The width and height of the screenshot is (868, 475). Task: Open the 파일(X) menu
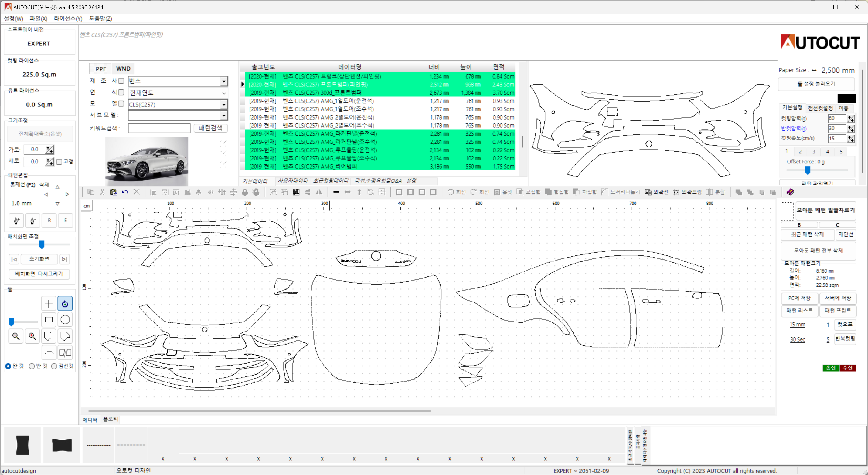tap(39, 19)
